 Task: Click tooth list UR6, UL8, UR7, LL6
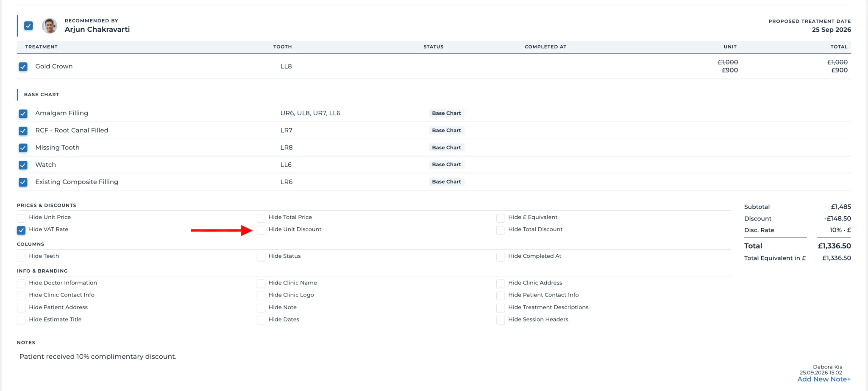coord(310,113)
